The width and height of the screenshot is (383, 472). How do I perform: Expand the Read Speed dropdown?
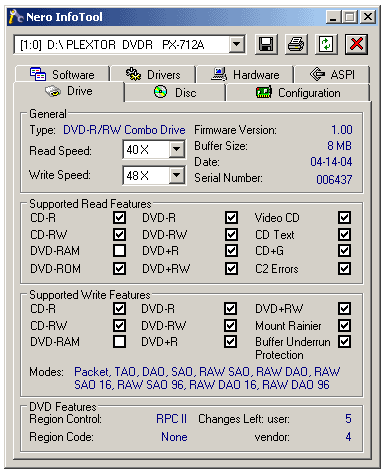[176, 149]
